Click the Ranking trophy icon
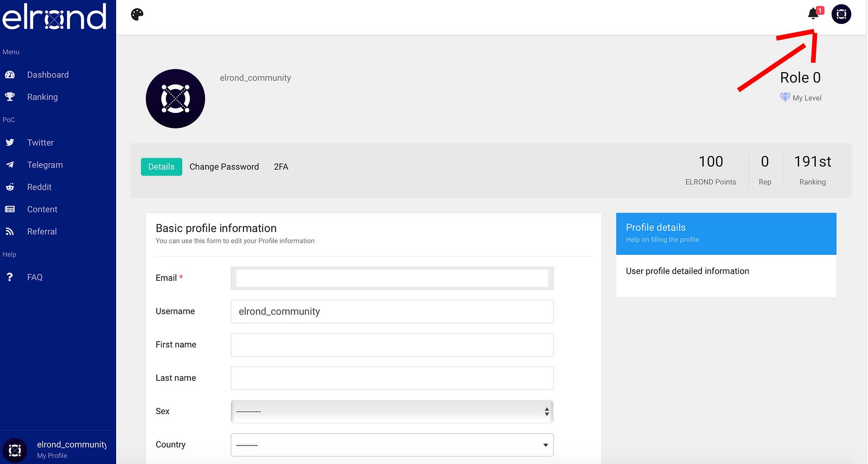Screen dimensions: 868x464 [x=10, y=97]
